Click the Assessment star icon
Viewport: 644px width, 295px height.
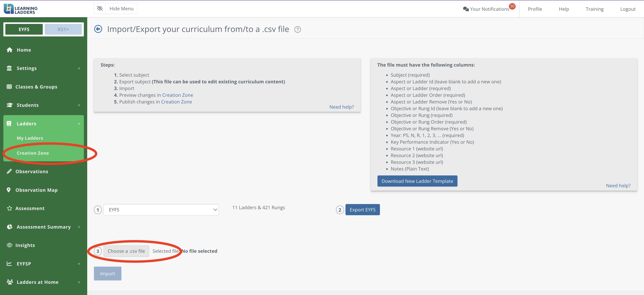(9, 208)
